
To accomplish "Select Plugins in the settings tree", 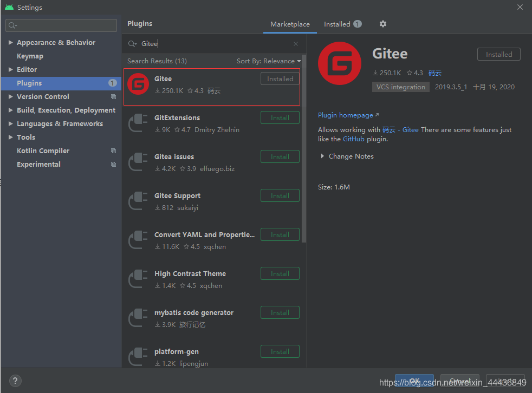I will click(61, 83).
